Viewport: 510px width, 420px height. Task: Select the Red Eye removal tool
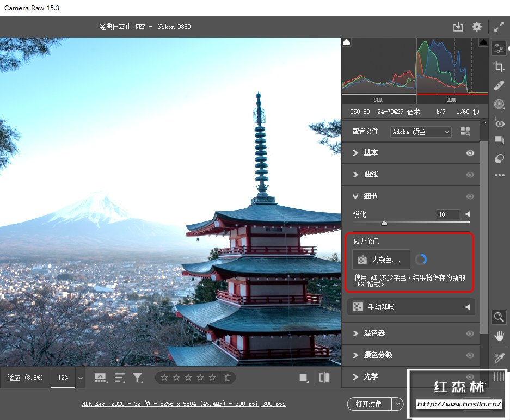499,122
